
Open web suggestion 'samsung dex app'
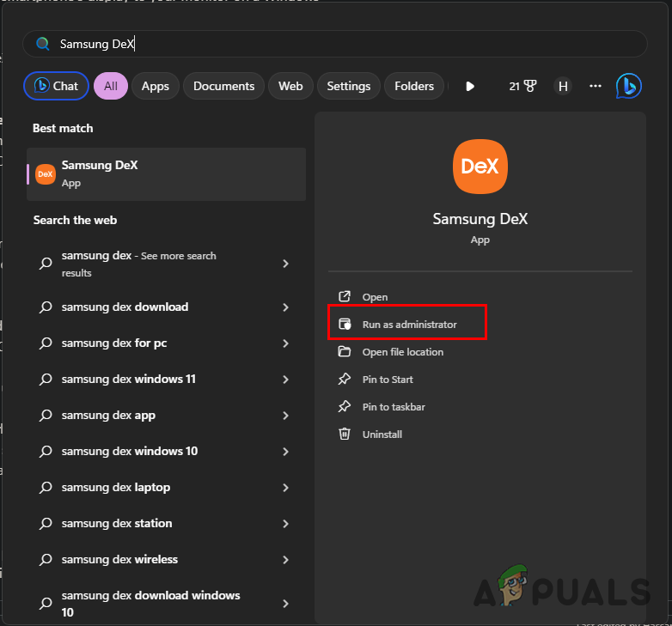coord(167,415)
